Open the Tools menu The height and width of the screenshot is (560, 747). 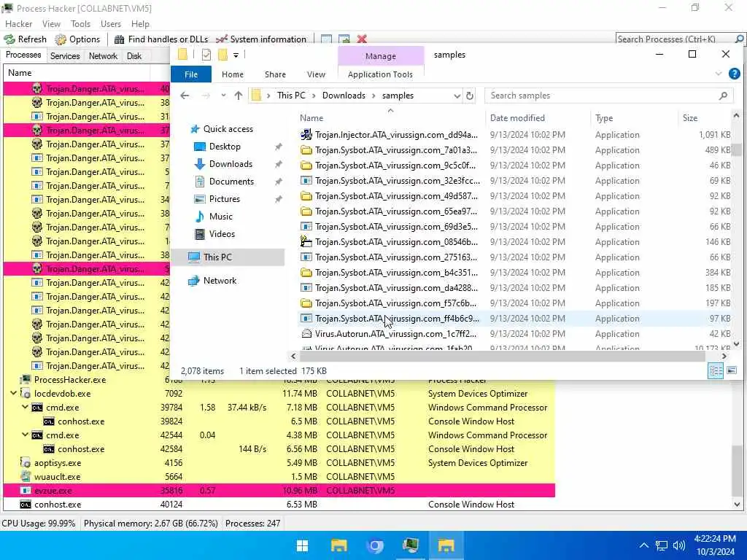80,24
